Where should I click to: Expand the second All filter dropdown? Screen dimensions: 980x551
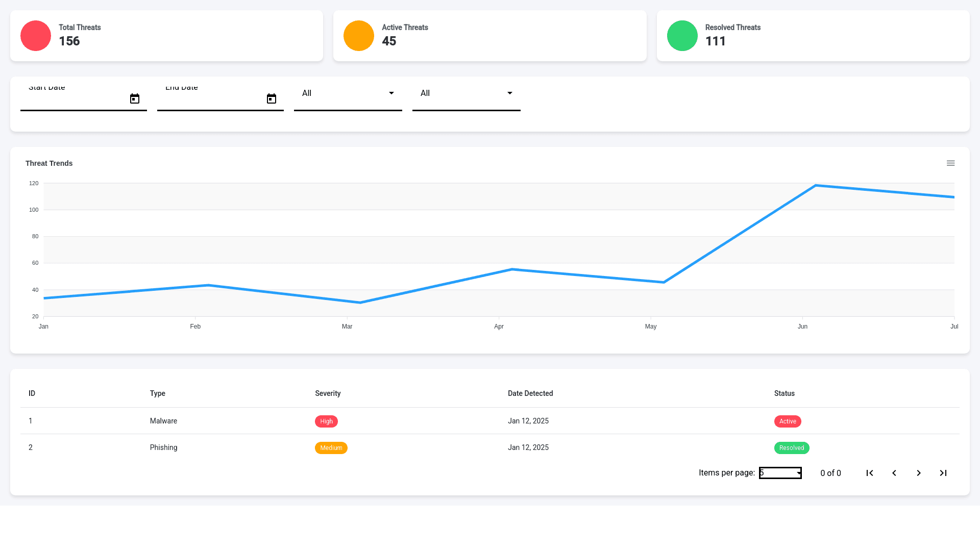tap(467, 93)
